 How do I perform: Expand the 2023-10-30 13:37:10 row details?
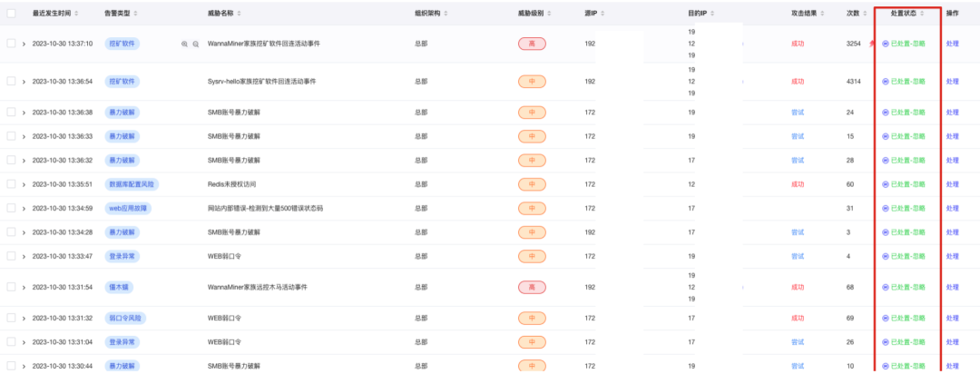(x=24, y=44)
